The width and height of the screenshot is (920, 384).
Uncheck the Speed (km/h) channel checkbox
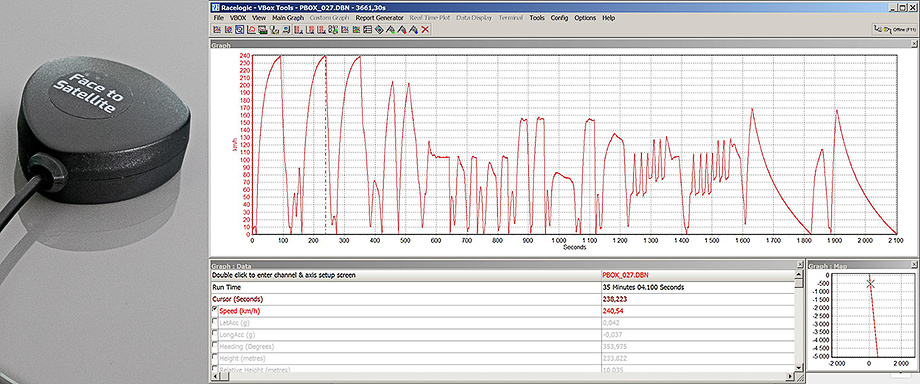(x=215, y=309)
